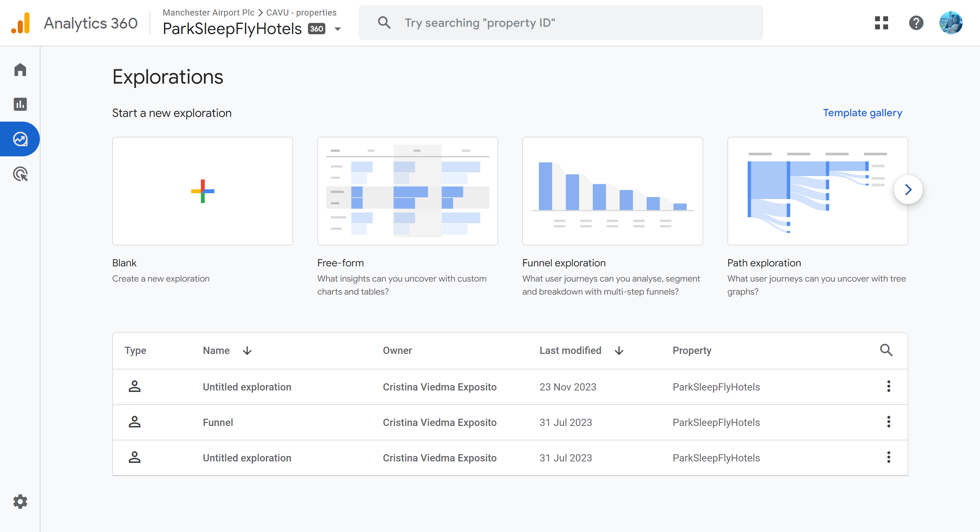Open the Funnel exploration in the list
The height and width of the screenshot is (532, 980).
pyautogui.click(x=217, y=422)
